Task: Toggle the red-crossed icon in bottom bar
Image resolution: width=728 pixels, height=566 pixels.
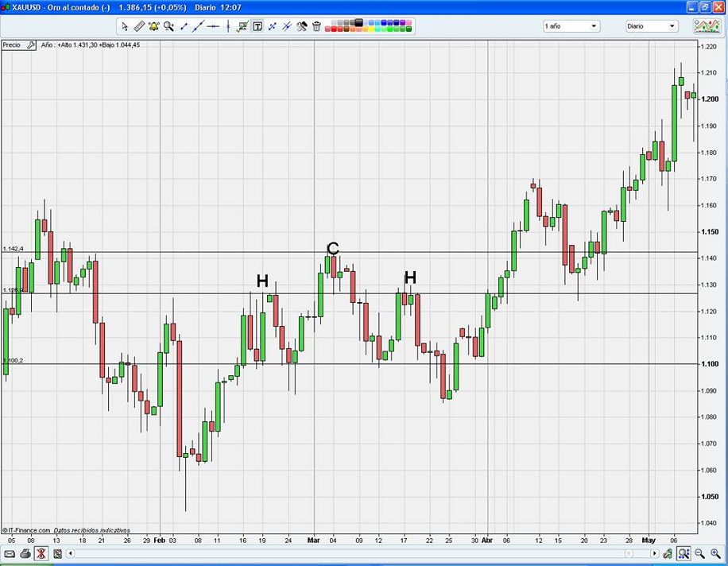Action: point(41,553)
